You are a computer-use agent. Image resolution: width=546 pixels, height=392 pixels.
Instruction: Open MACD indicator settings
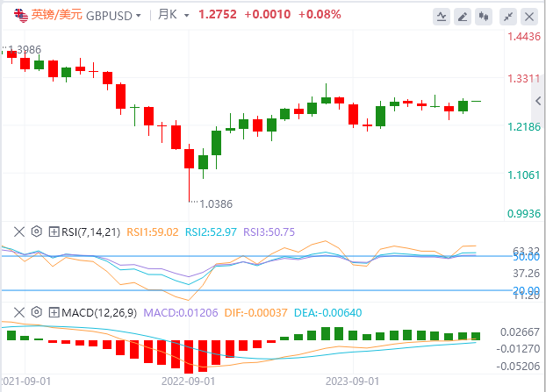click(37, 312)
